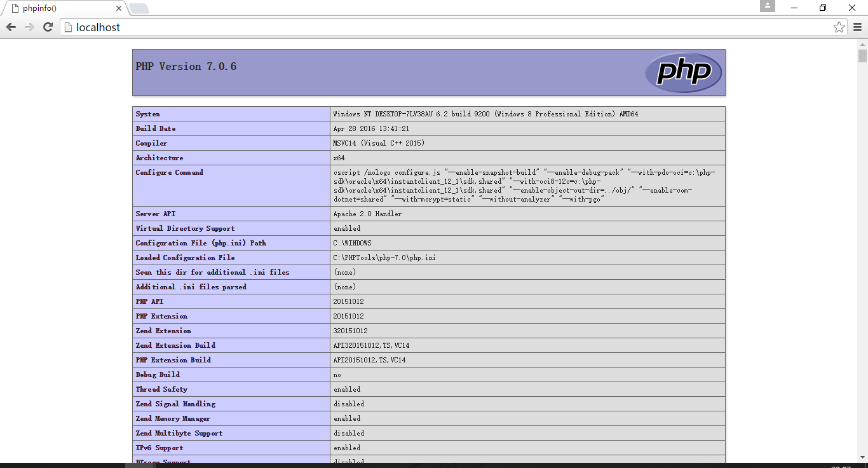868x468 pixels.
Task: Click the Architecture label
Action: (x=159, y=158)
